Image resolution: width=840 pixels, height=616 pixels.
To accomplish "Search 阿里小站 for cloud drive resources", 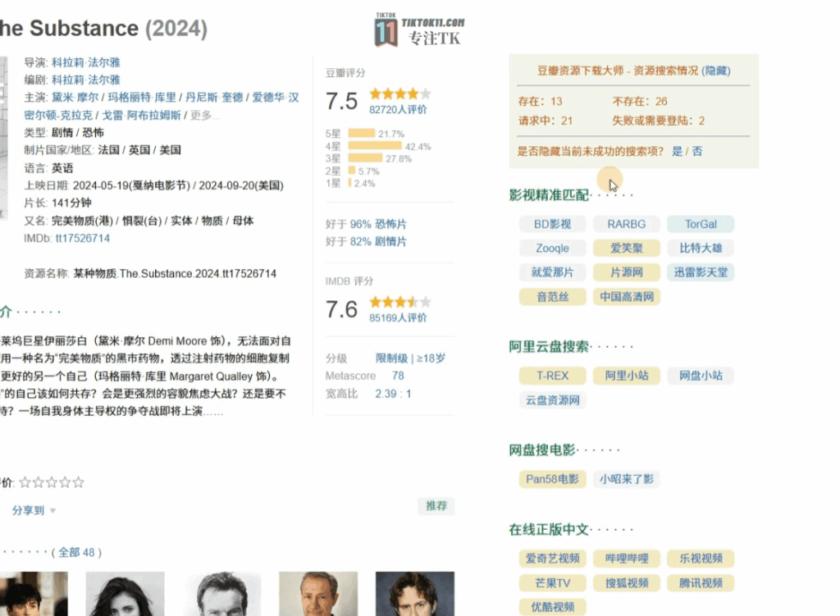I will tap(626, 376).
